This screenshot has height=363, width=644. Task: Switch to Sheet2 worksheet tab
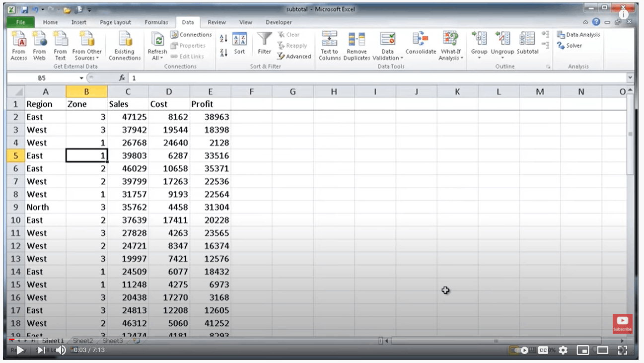click(x=83, y=341)
